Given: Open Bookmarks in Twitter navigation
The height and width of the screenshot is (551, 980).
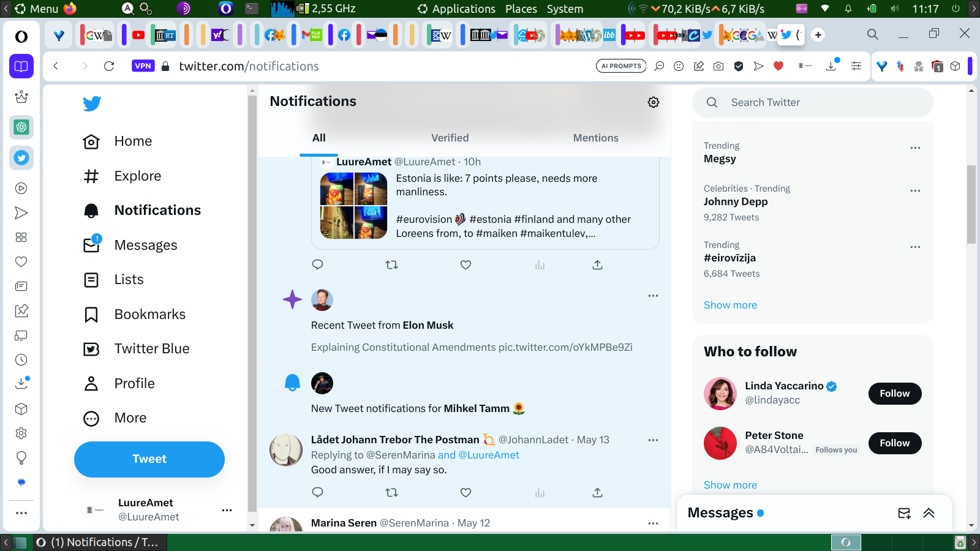Looking at the screenshot, I should [135, 315].
